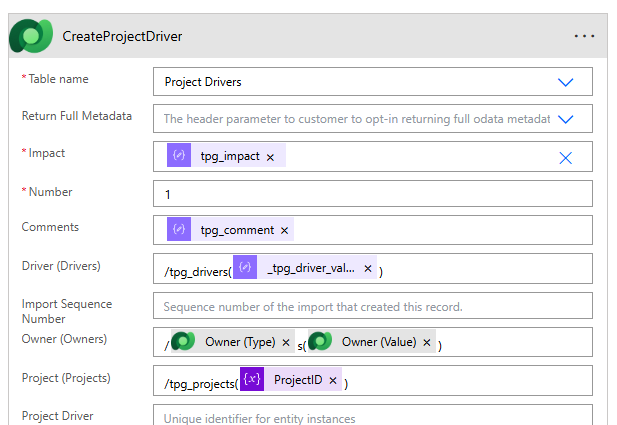Click the Project (Projects) label
Image resolution: width=617 pixels, height=425 pixels.
66,378
